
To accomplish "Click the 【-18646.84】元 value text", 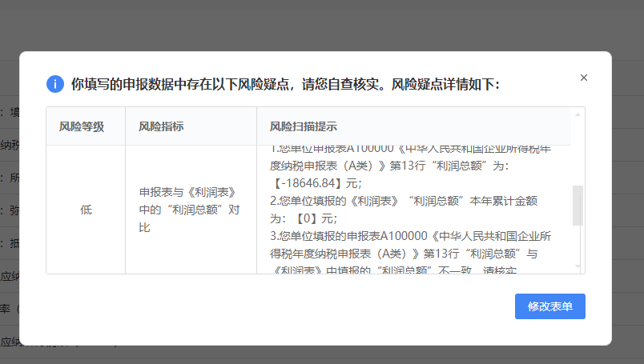I will coord(316,183).
